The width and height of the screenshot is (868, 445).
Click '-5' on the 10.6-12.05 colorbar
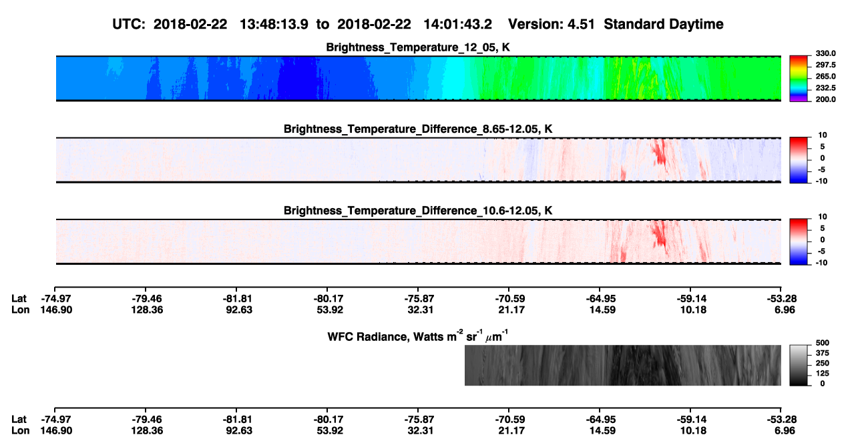(822, 252)
